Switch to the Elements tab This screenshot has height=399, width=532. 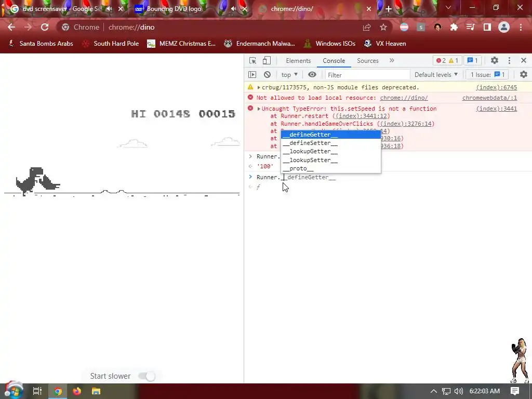298,60
